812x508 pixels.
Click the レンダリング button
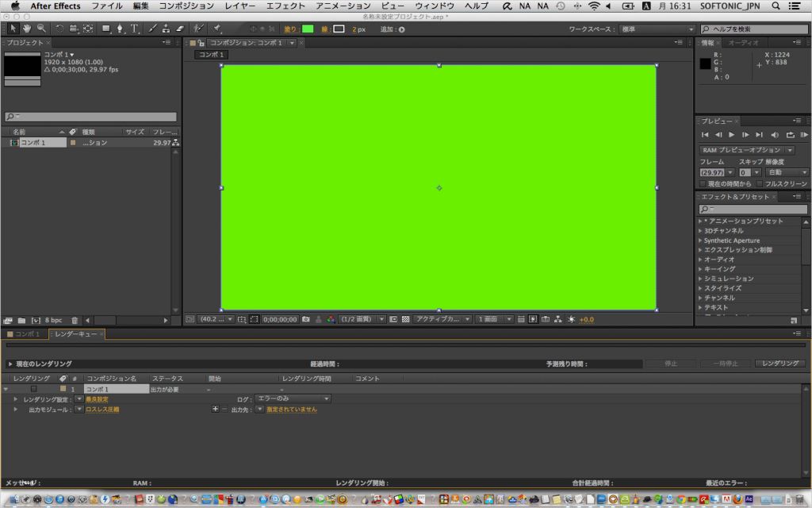[780, 363]
